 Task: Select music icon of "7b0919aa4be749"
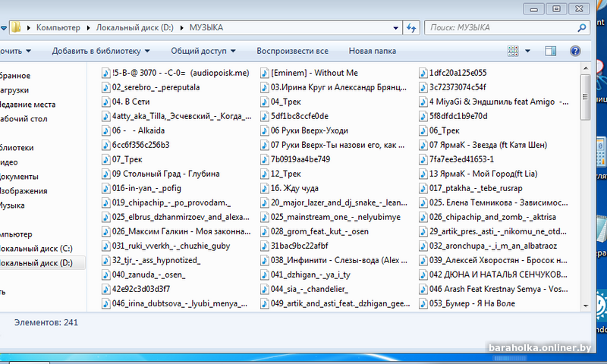point(264,159)
